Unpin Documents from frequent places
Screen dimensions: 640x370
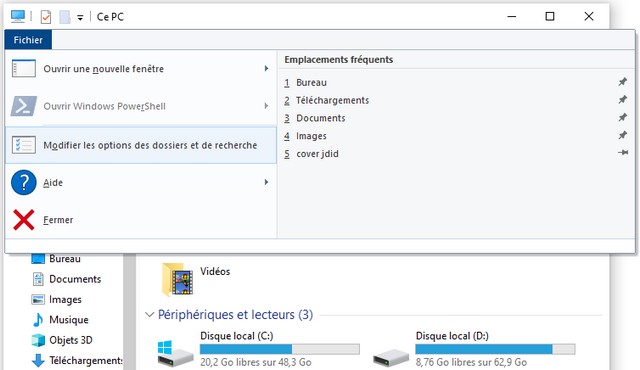point(622,117)
